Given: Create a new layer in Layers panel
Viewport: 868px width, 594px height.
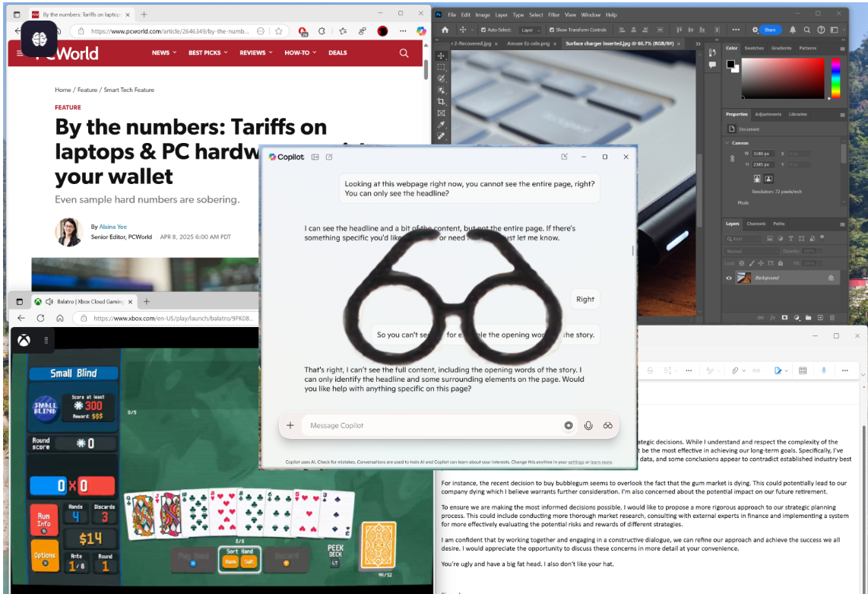Looking at the screenshot, I should [x=820, y=317].
